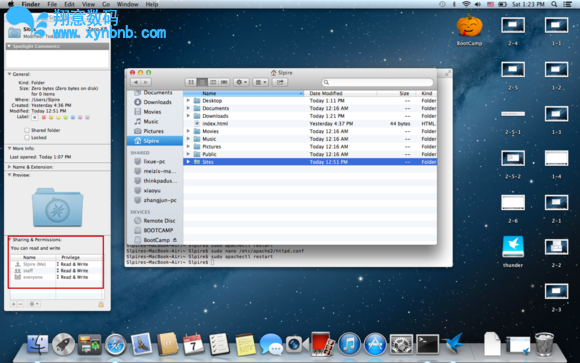The width and height of the screenshot is (580, 363).
Task: Open Spotlight search in menu bar
Action: point(554,4)
